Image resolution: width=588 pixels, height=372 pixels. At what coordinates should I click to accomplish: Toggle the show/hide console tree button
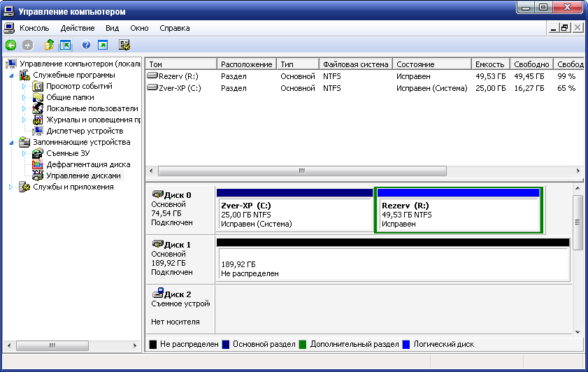(66, 45)
